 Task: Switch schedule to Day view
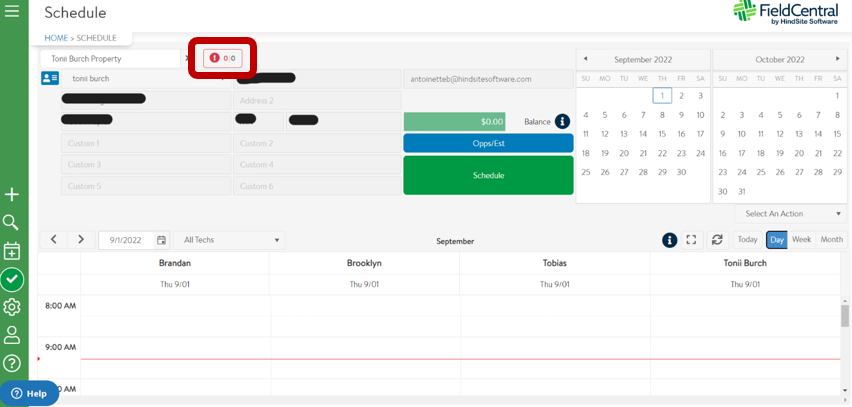click(x=776, y=240)
